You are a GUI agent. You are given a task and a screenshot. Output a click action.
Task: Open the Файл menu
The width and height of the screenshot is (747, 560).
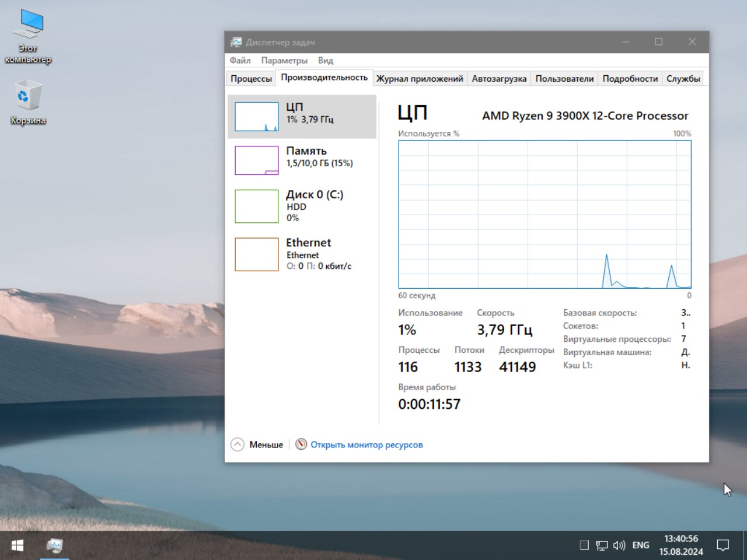pyautogui.click(x=240, y=60)
